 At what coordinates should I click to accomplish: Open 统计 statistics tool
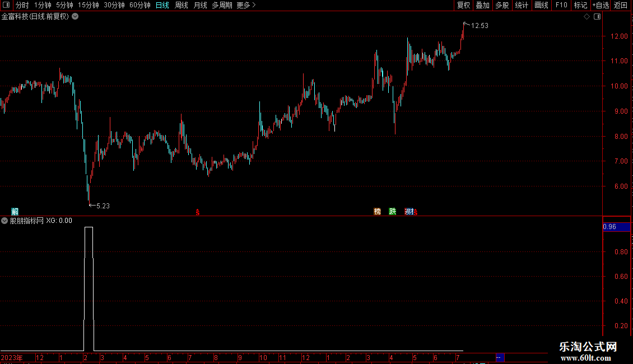pyautogui.click(x=522, y=5)
